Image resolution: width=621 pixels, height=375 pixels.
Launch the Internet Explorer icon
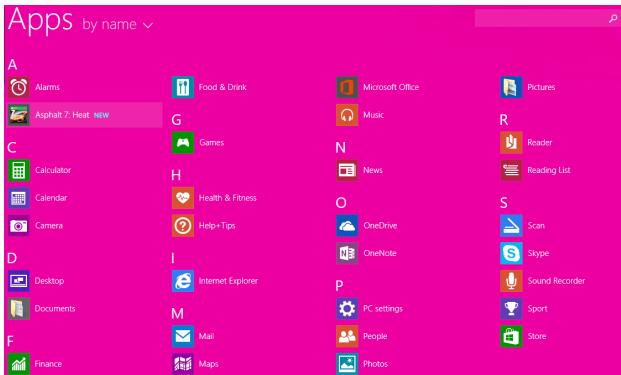(183, 281)
